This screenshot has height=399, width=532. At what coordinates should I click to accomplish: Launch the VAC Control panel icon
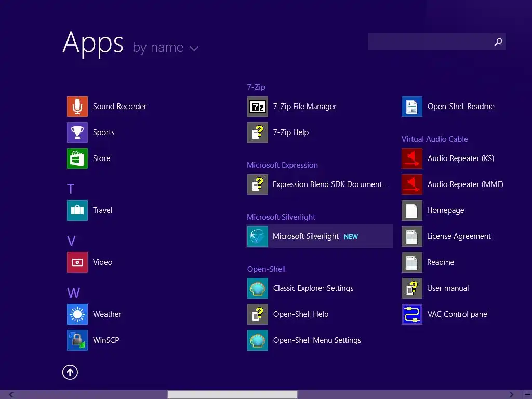tap(412, 314)
